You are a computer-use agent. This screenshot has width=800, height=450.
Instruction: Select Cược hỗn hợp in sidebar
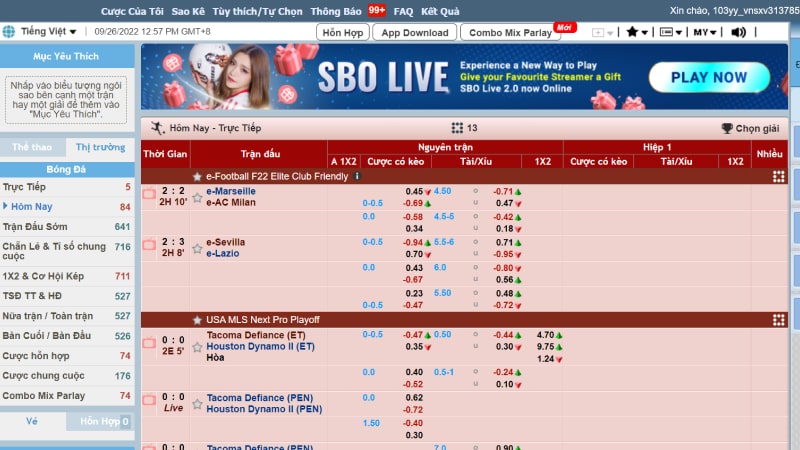click(67, 356)
